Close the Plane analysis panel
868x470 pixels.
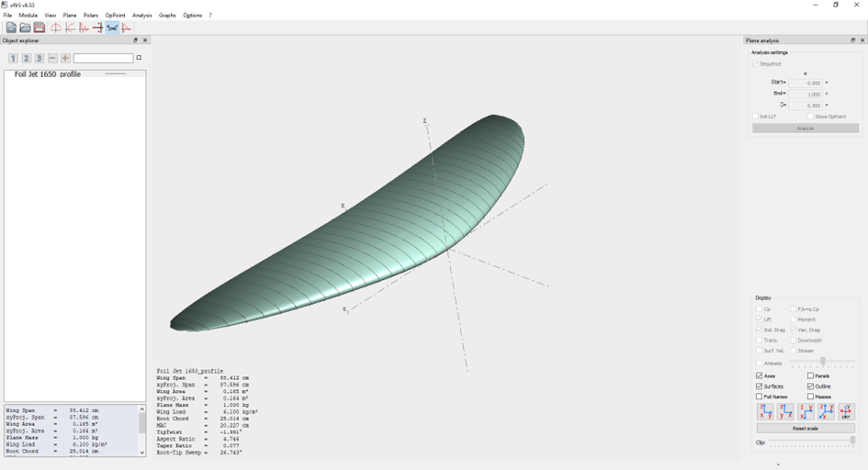coord(862,40)
